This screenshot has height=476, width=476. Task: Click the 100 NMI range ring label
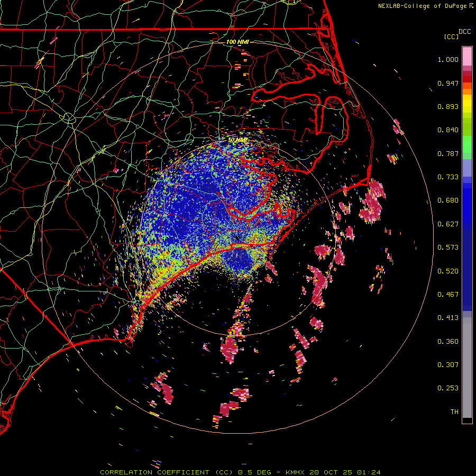[x=237, y=42]
